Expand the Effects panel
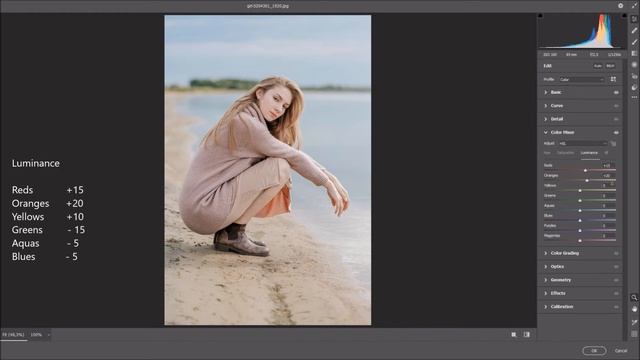Viewport: 640px width, 360px height. pos(546,293)
